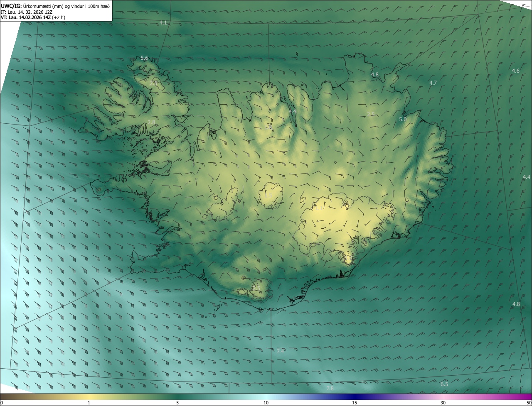Pick the magenta colour at scale end 50
Image resolution: width=532 pixels, height=406 pixels.
click(529, 396)
